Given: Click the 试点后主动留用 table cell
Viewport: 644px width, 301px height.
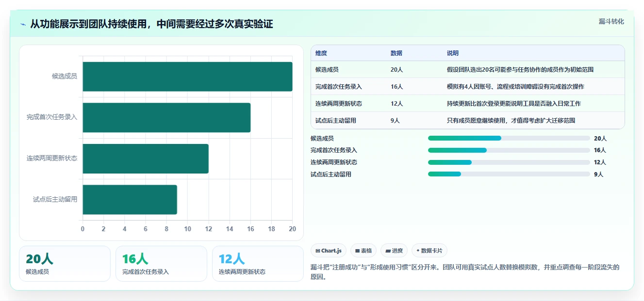Looking at the screenshot, I should pyautogui.click(x=336, y=121).
